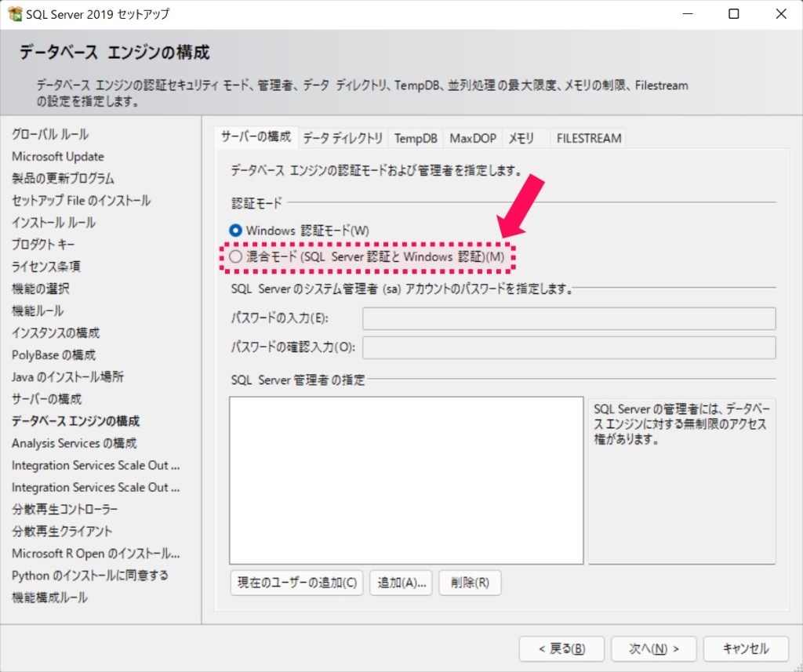Switch to the サーバーの構成 tab
The height and width of the screenshot is (672, 803).
pos(256,136)
